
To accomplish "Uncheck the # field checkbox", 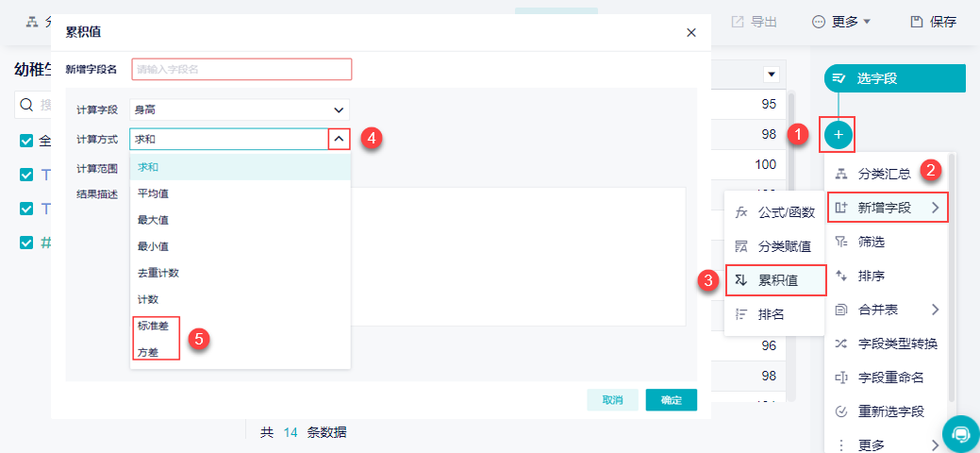I will [x=26, y=243].
